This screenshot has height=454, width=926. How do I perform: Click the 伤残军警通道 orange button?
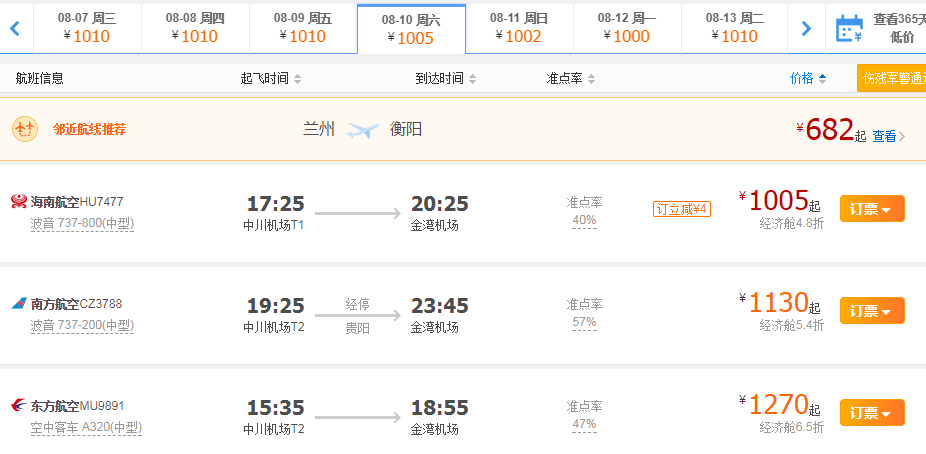891,79
